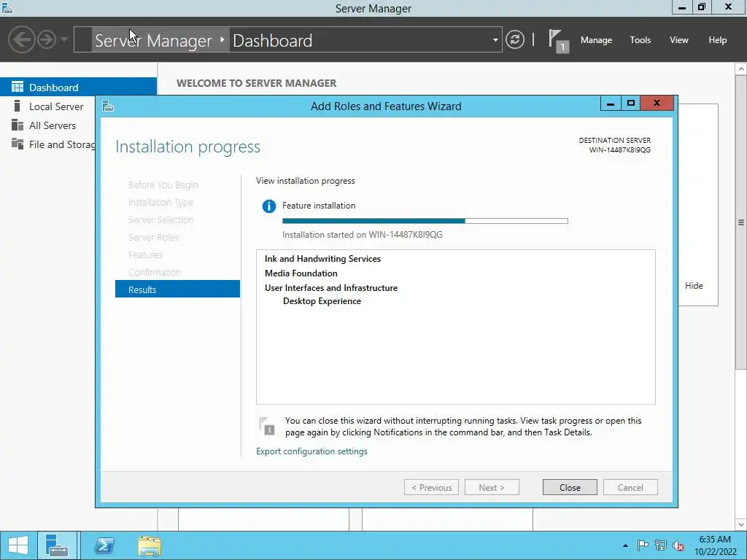Image resolution: width=747 pixels, height=560 pixels.
Task: Click the back navigation arrow in Server Manager
Action: [x=21, y=39]
